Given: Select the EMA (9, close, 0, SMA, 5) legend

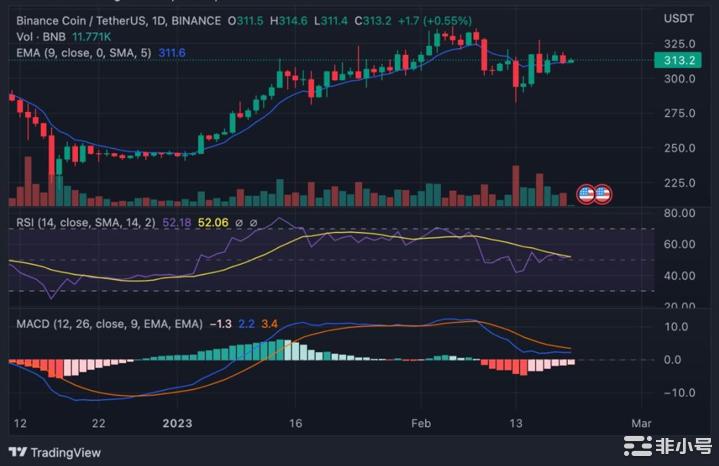Looking at the screenshot, I should (74, 52).
